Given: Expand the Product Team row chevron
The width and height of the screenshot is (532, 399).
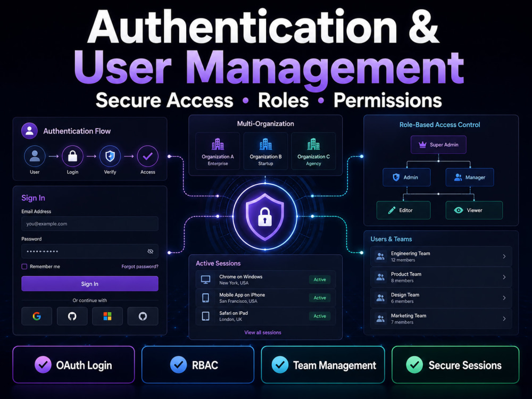Looking at the screenshot, I should pyautogui.click(x=504, y=277).
